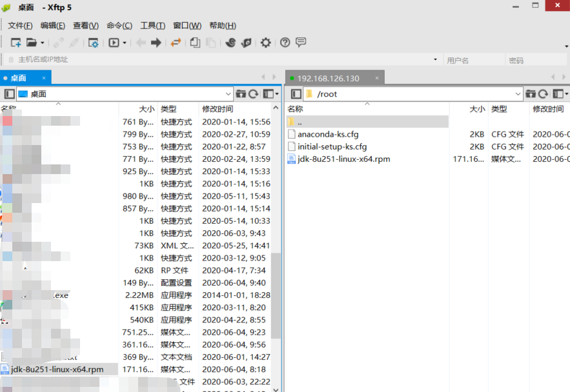Viewport: 570px width, 392px height.
Task: Select remote file anaconda-ks.cfg
Action: tap(328, 134)
